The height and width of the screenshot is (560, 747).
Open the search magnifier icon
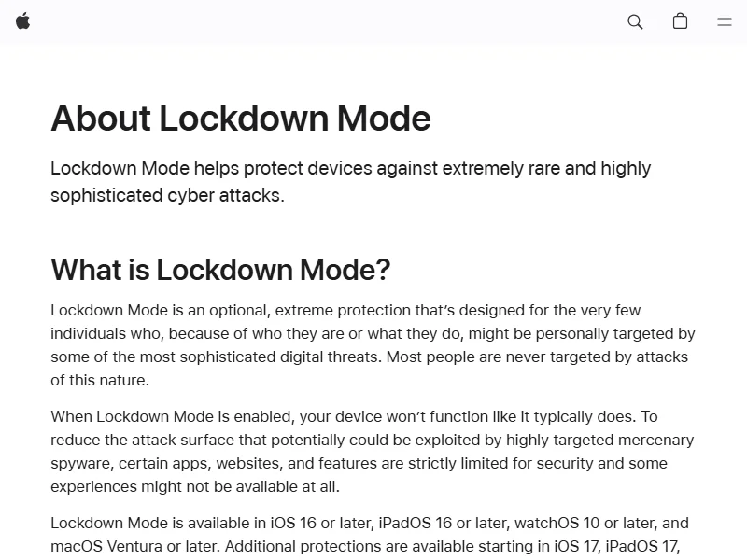click(x=635, y=21)
